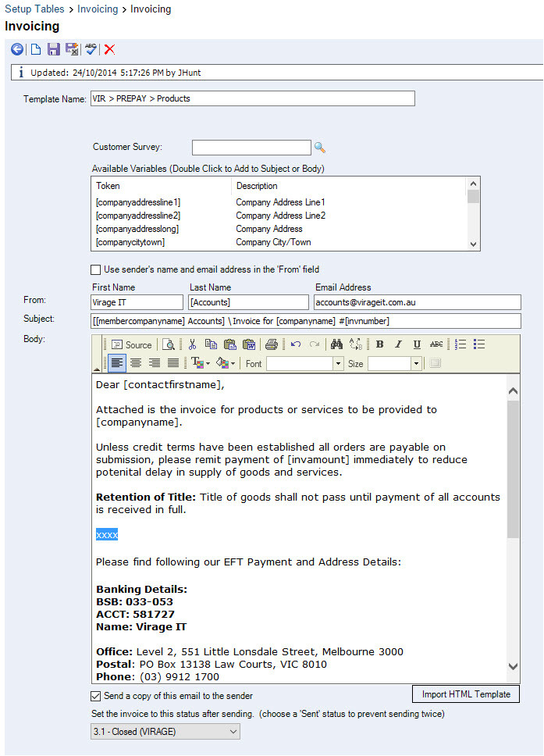
Task: Click the scissors Cut icon
Action: (192, 344)
